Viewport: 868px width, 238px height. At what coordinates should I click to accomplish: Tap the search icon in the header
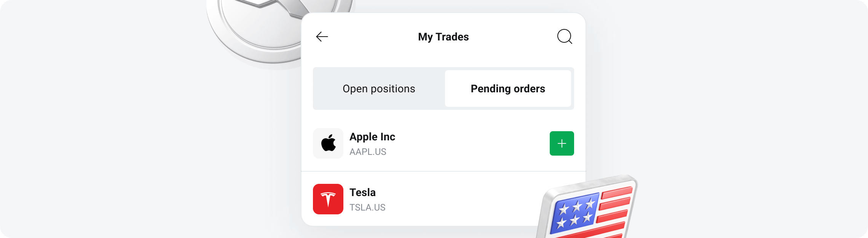tap(565, 36)
